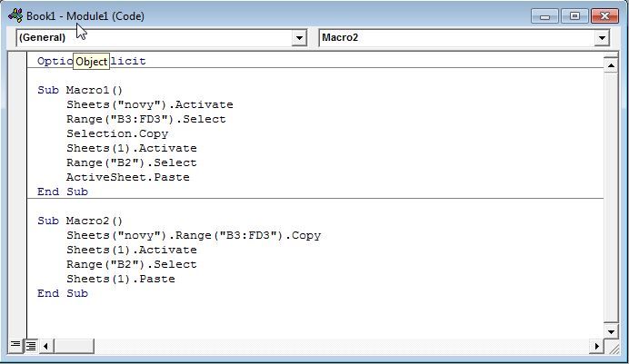Click the horizontal scrollbar left arrow
The image size is (629, 364).
point(45,346)
